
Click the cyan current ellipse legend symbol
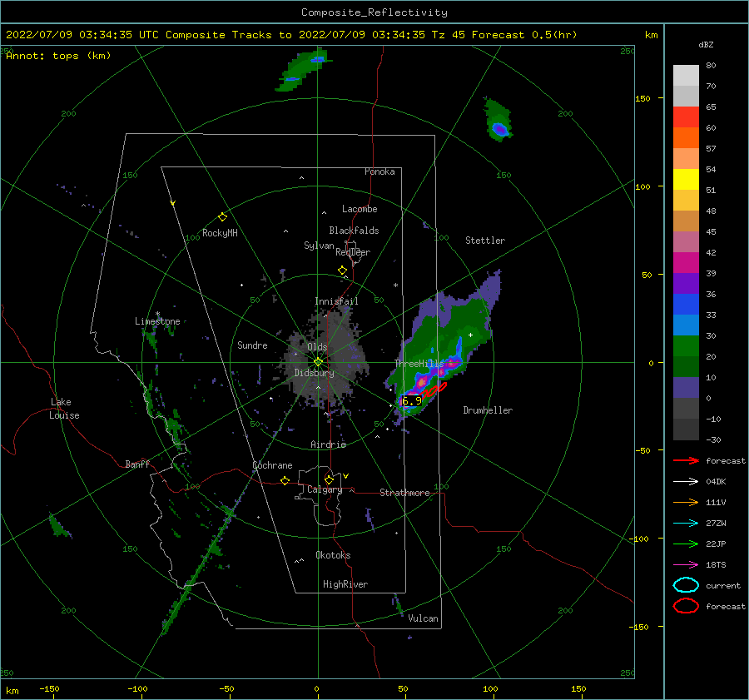(x=686, y=585)
